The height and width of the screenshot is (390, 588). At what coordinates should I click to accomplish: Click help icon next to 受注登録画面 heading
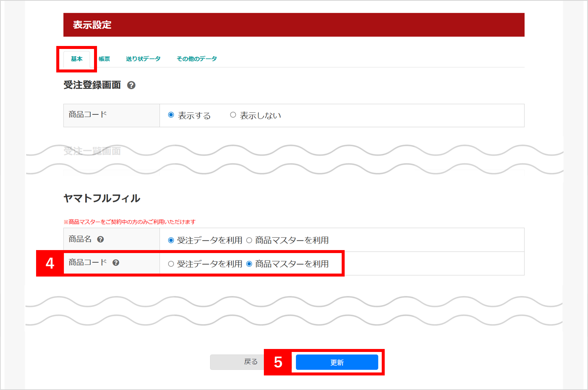point(131,85)
